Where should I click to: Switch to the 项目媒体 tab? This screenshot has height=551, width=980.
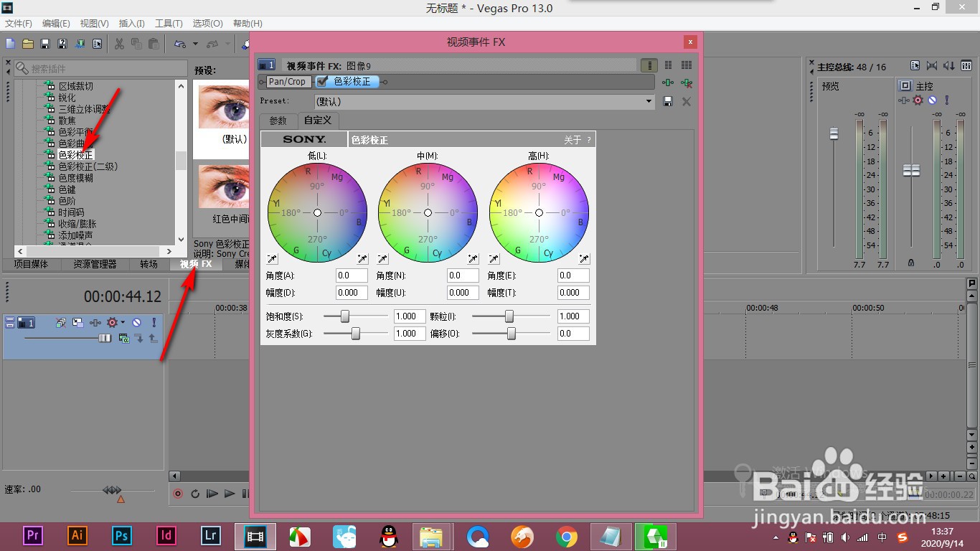click(31, 264)
